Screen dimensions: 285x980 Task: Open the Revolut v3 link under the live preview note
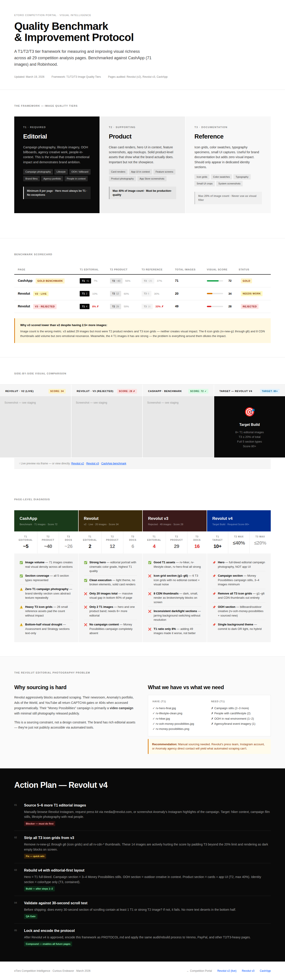[92, 463]
